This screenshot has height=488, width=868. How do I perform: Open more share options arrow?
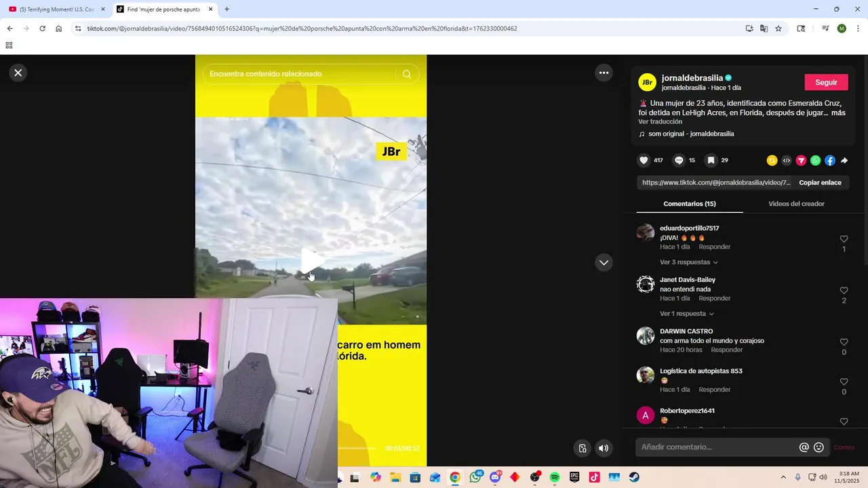(x=844, y=161)
